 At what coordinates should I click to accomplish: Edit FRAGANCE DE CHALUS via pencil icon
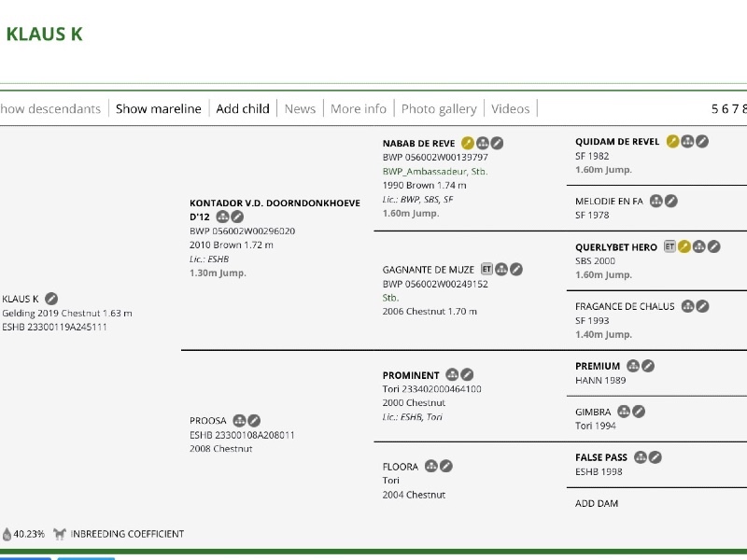click(702, 306)
